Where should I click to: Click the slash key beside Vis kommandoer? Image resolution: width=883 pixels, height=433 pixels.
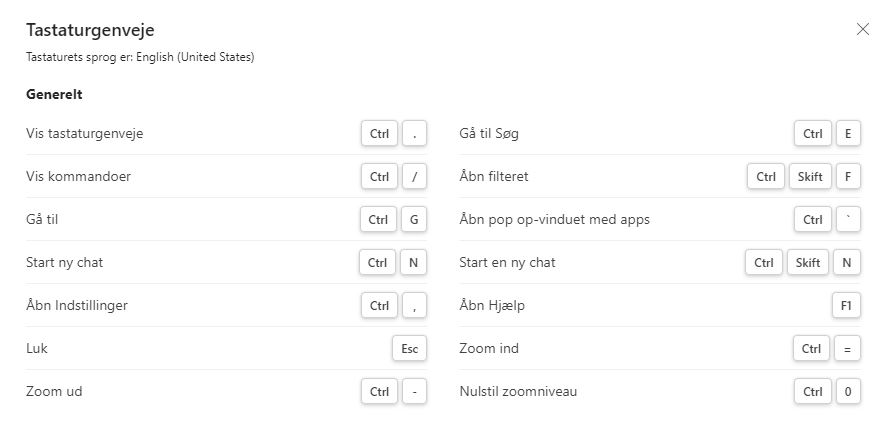pos(414,177)
